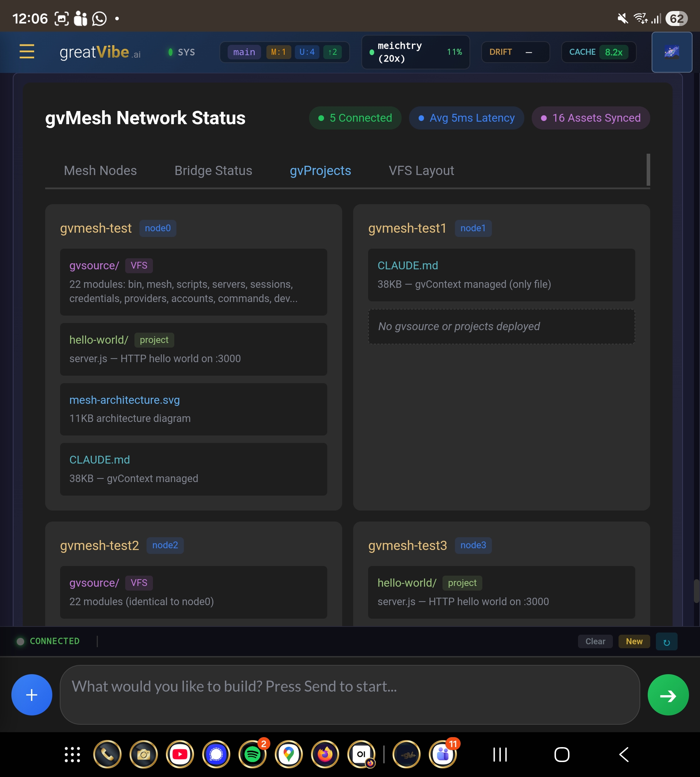The image size is (700, 777).
Task: Open CLAUDE.md on gvmesh-test1
Action: (x=408, y=265)
